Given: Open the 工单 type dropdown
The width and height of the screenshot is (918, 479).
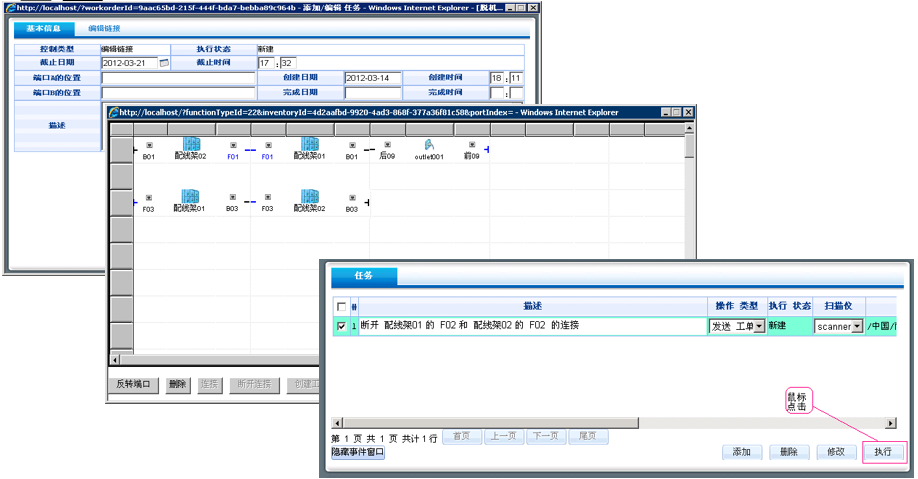Looking at the screenshot, I should (x=756, y=326).
